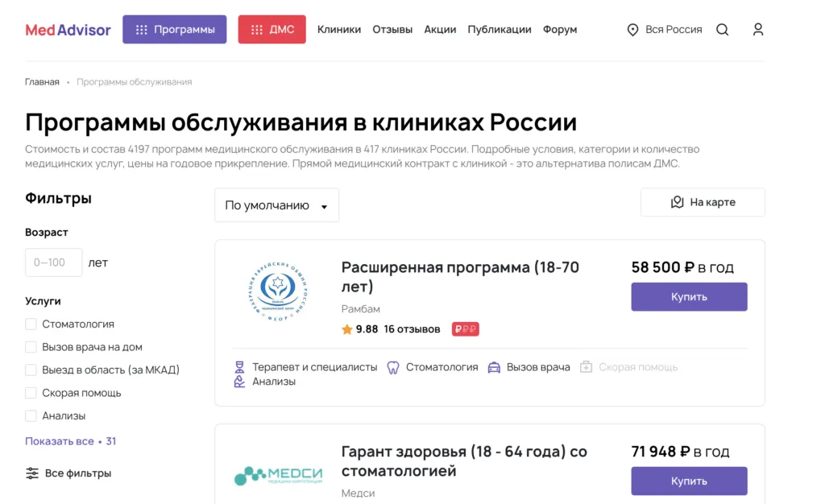Viewport: 825px width, 504px height.
Task: Check the Вызов врача на дом filter
Action: click(31, 347)
